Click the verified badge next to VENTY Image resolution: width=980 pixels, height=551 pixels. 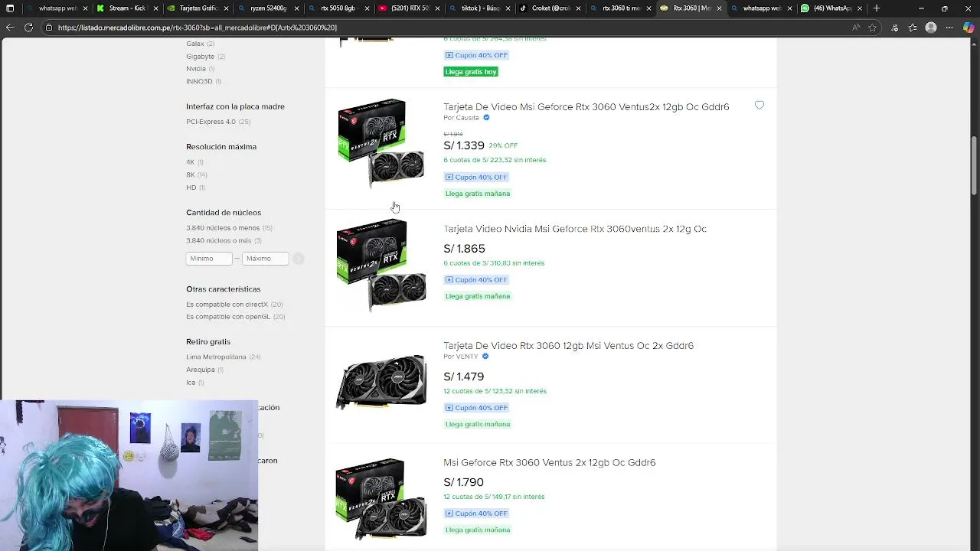(485, 357)
